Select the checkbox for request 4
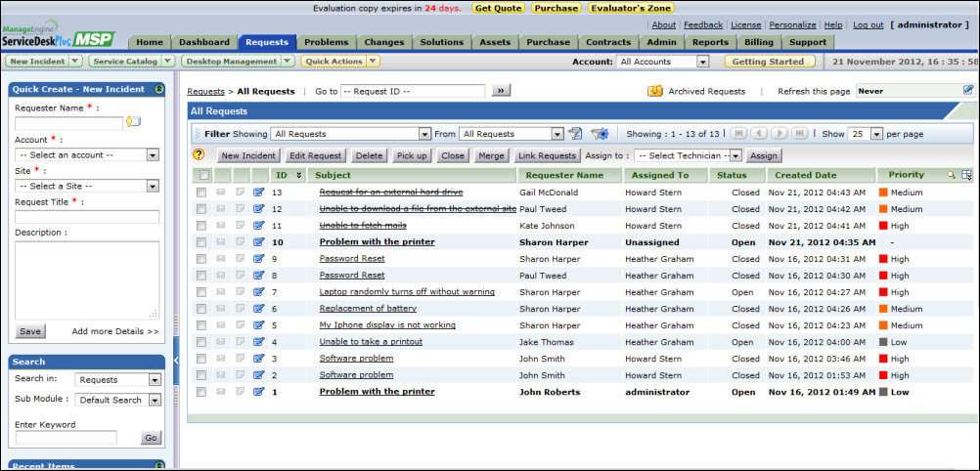This screenshot has width=980, height=471. [201, 342]
